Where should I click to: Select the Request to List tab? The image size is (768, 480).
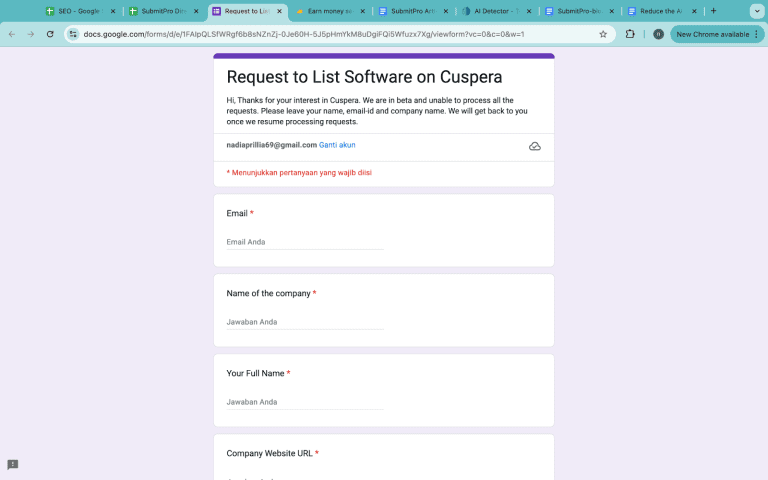(247, 11)
